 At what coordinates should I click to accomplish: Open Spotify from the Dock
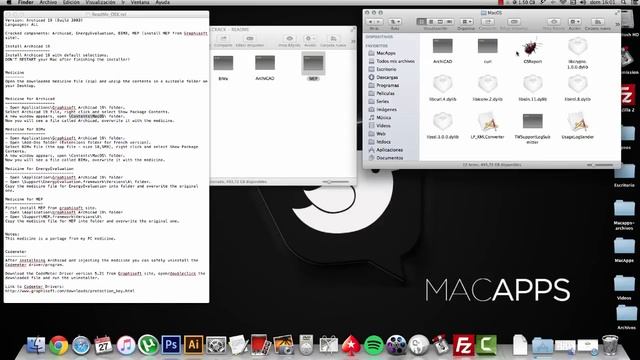373,345
